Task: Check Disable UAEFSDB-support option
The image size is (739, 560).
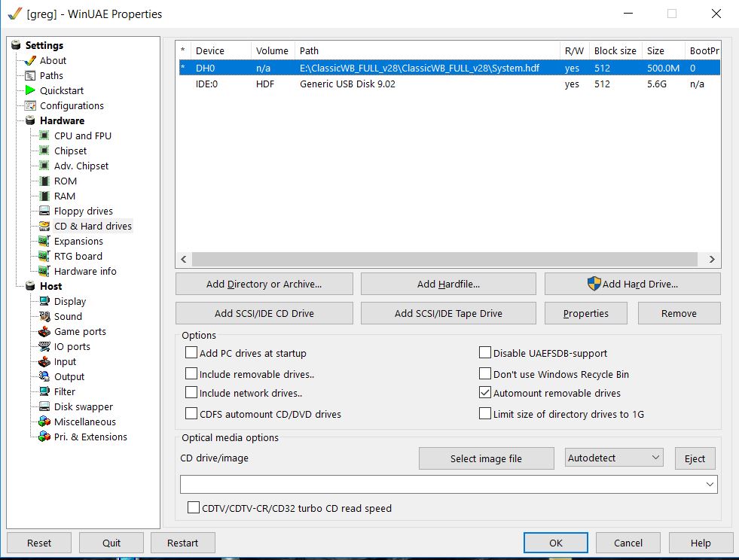Action: point(485,353)
